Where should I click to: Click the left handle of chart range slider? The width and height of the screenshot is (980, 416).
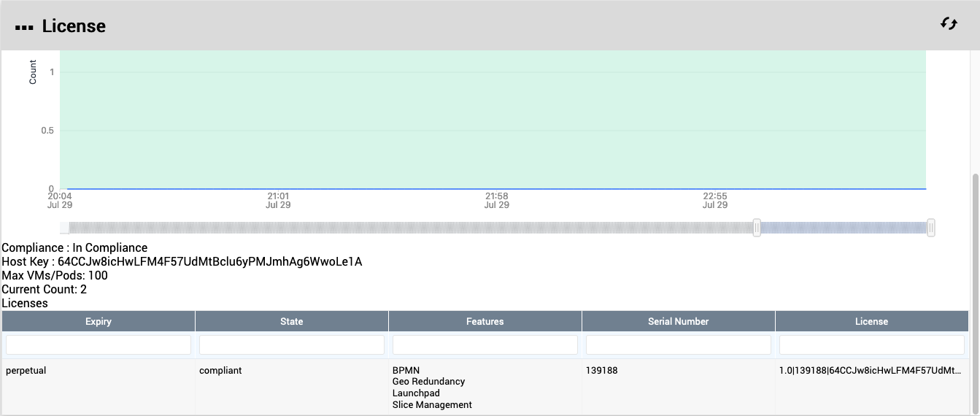click(757, 228)
